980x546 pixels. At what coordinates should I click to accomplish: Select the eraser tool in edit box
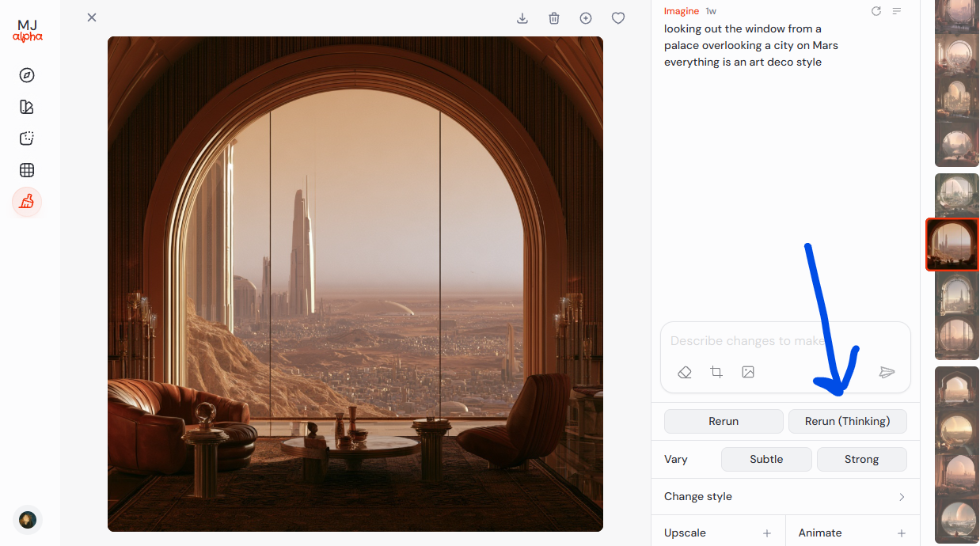tap(685, 372)
